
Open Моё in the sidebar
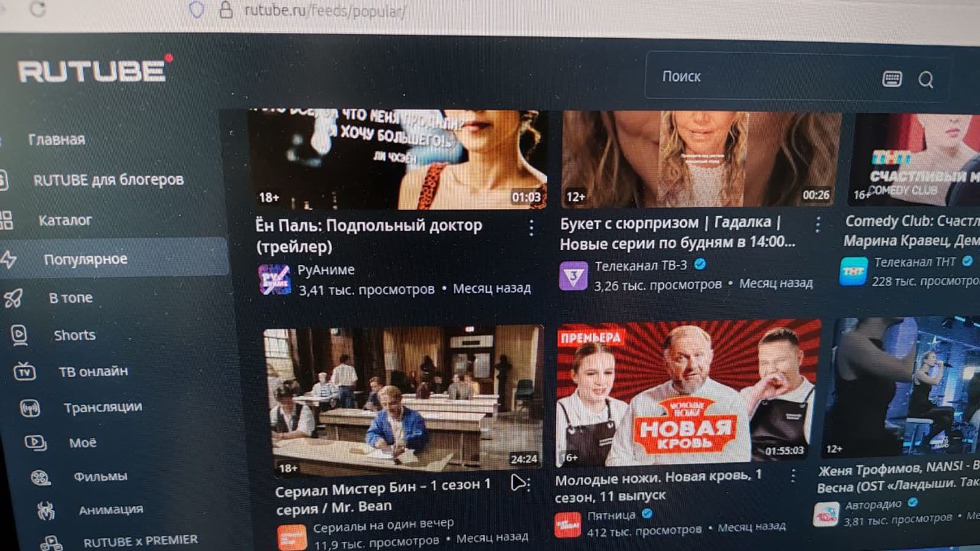pyautogui.click(x=83, y=442)
